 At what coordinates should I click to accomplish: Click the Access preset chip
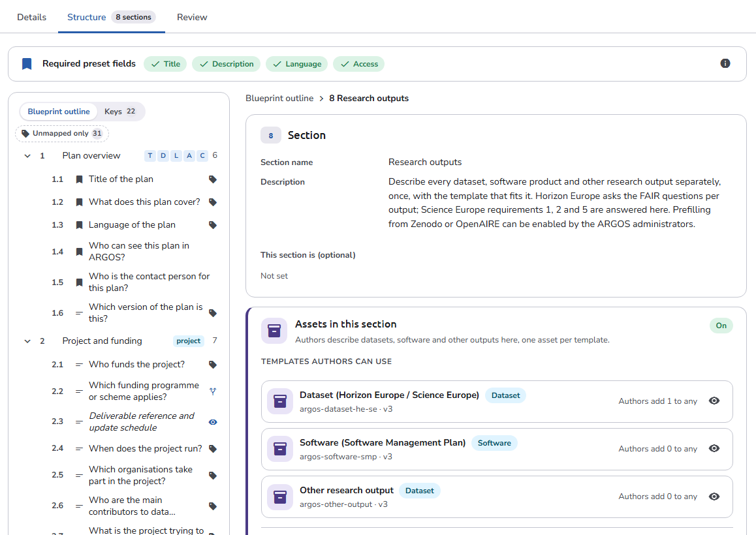pyautogui.click(x=358, y=64)
